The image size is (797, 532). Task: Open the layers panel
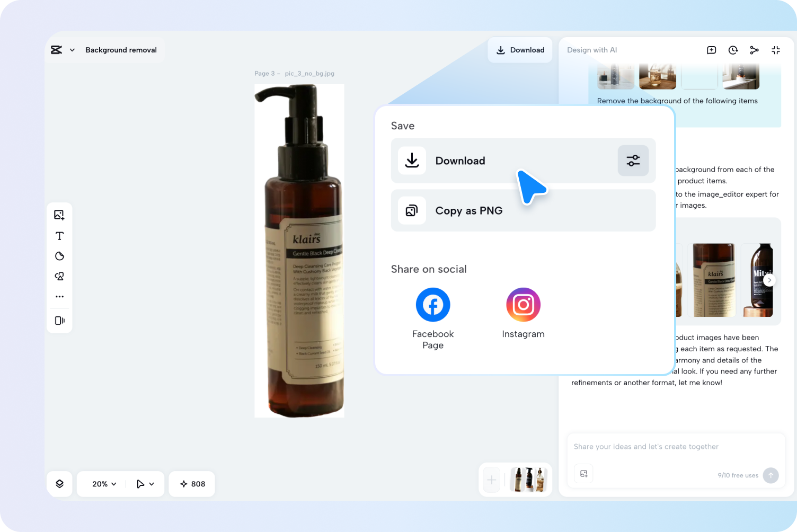tap(59, 484)
